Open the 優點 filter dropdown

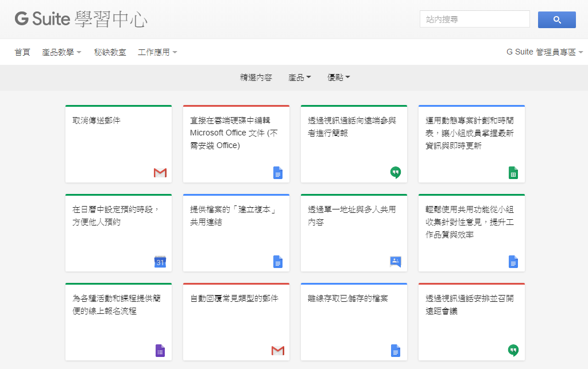coord(339,77)
